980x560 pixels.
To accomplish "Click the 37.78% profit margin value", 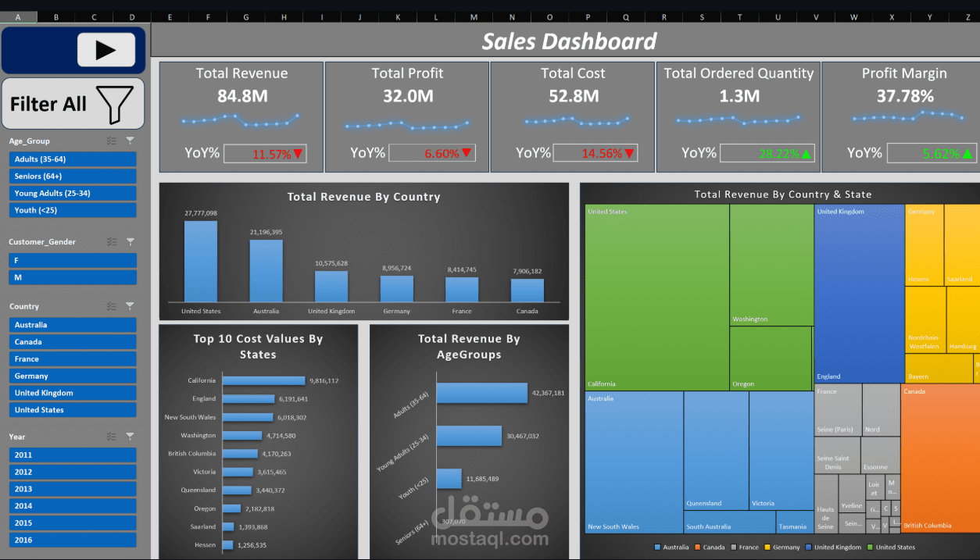I will click(904, 96).
